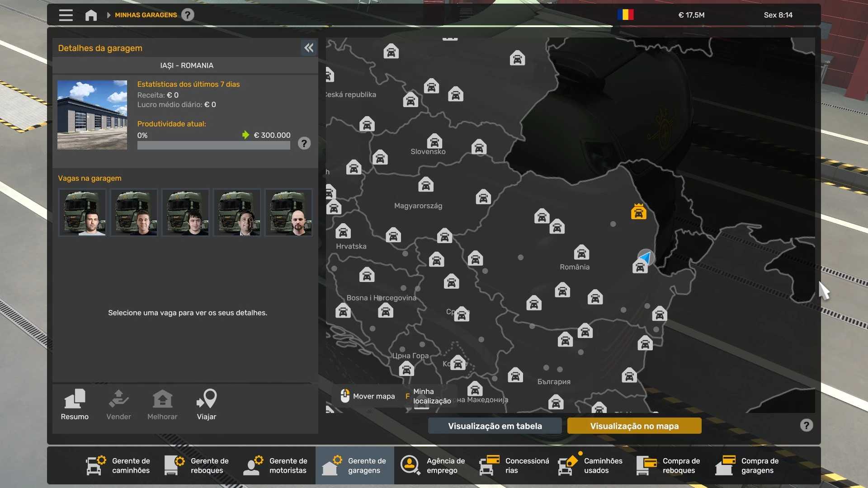Image resolution: width=868 pixels, height=488 pixels.
Task: Click map help icon at bottom right
Action: coord(806,425)
